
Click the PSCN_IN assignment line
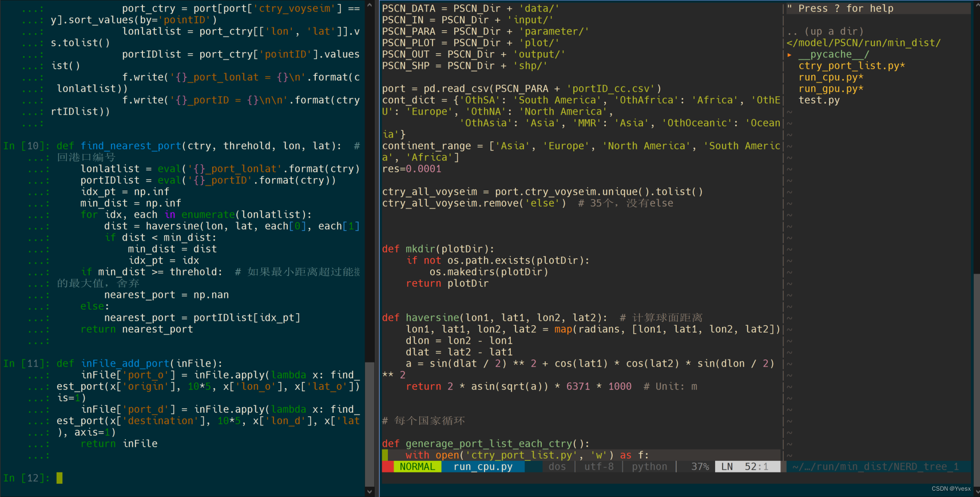(x=468, y=20)
